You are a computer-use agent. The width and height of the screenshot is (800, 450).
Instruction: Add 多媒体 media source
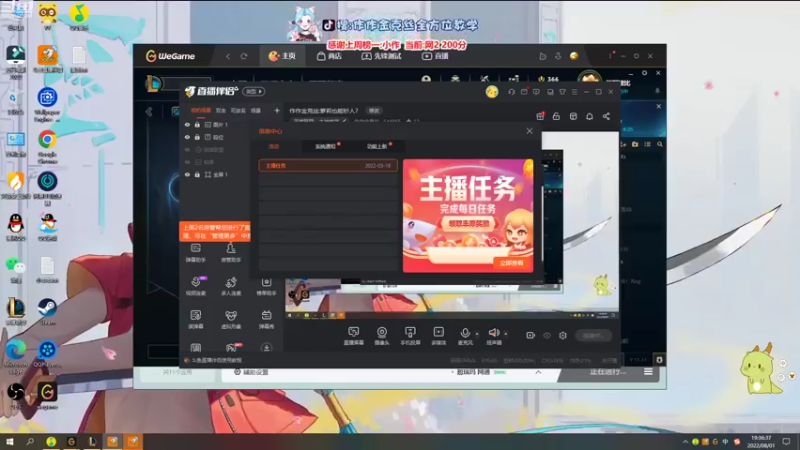point(439,336)
